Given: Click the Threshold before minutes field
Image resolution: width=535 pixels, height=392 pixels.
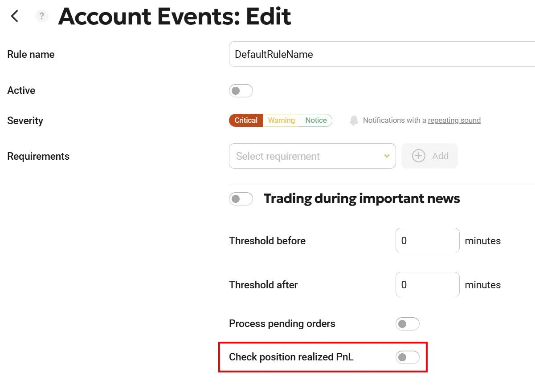Looking at the screenshot, I should coord(427,241).
